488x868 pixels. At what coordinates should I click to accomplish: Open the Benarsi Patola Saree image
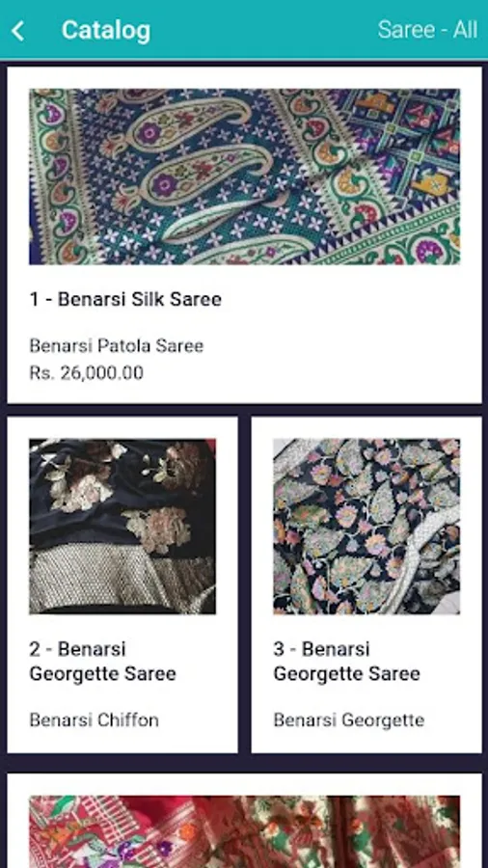[x=244, y=176]
